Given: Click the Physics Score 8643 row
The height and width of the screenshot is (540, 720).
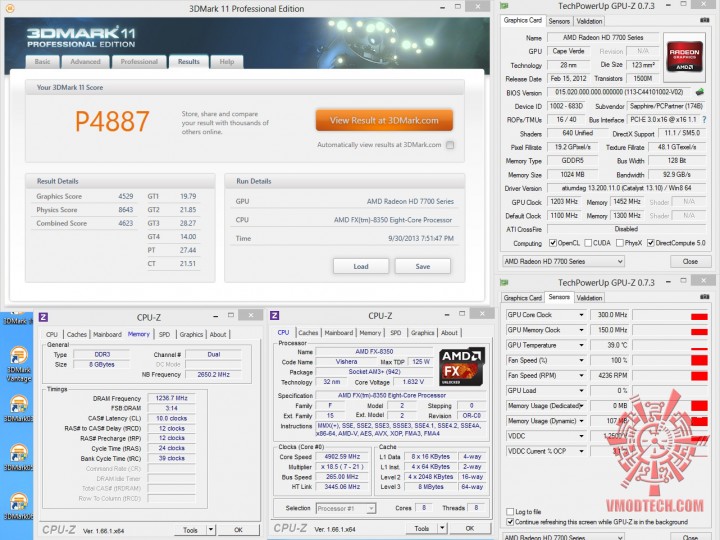Looking at the screenshot, I should pyautogui.click(x=84, y=210).
